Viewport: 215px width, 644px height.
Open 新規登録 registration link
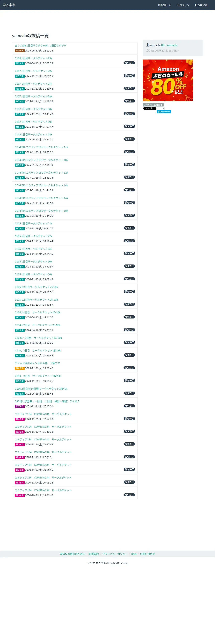point(201,5)
